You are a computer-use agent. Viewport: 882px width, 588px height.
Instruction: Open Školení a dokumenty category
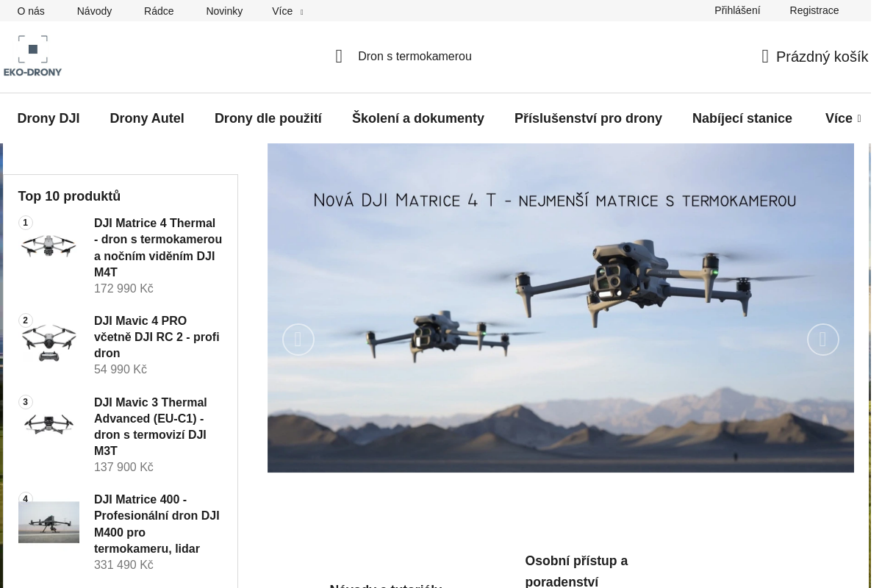coord(418,118)
